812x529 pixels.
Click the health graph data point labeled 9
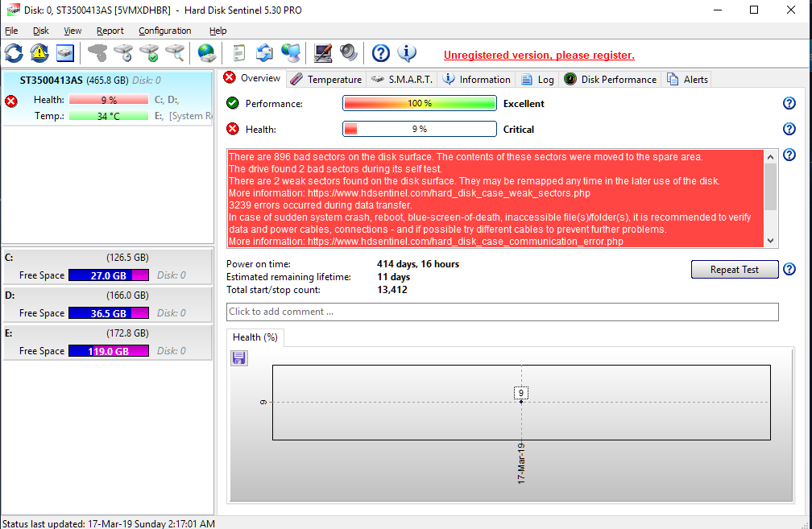[x=521, y=402]
